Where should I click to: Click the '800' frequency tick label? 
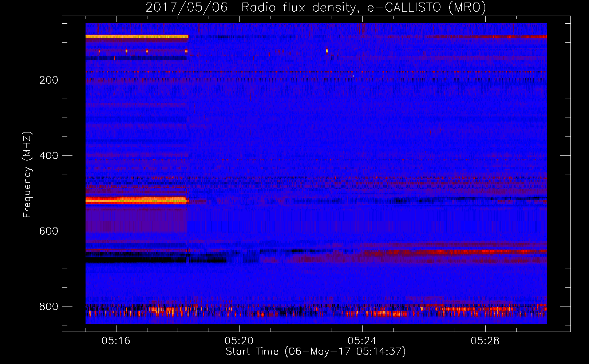[49, 307]
